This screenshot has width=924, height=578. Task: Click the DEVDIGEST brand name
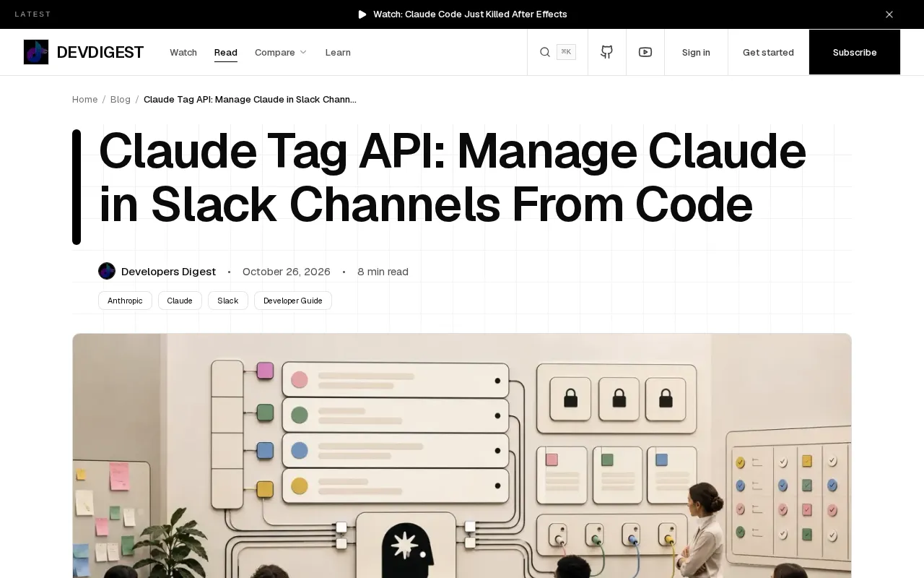(x=100, y=52)
